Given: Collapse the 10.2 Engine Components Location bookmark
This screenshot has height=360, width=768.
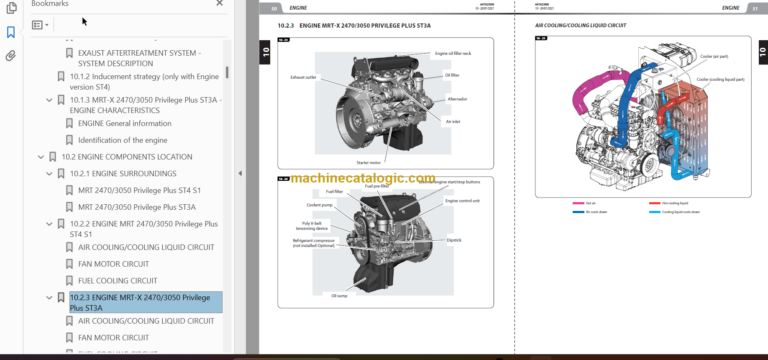Looking at the screenshot, I should [41, 157].
